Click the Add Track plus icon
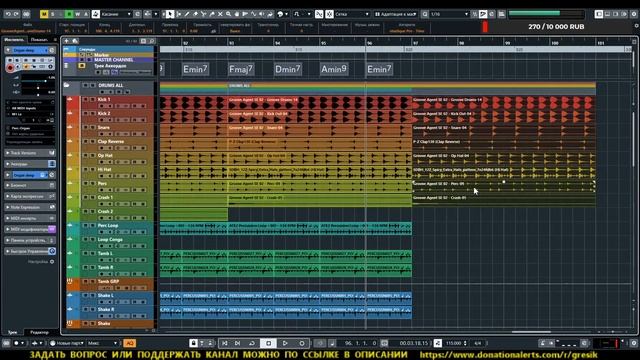This screenshot has width=640, height=360. click(67, 41)
